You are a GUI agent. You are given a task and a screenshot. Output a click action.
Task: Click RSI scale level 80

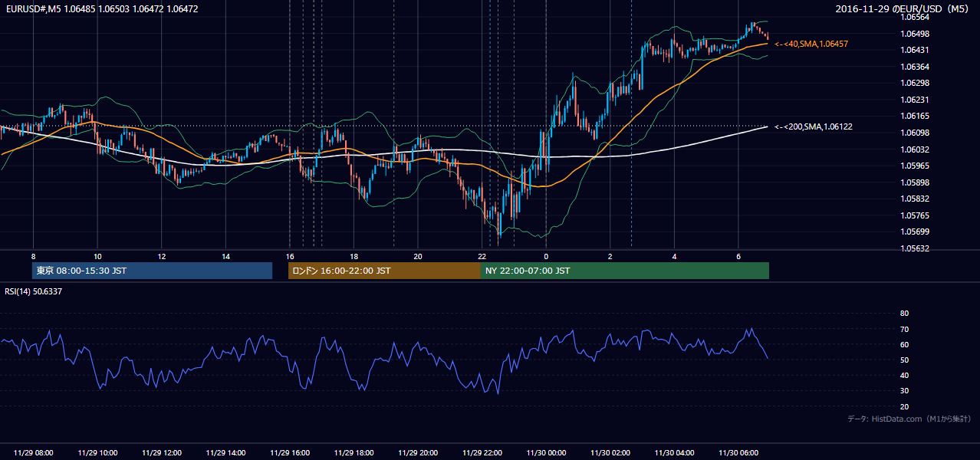point(904,314)
